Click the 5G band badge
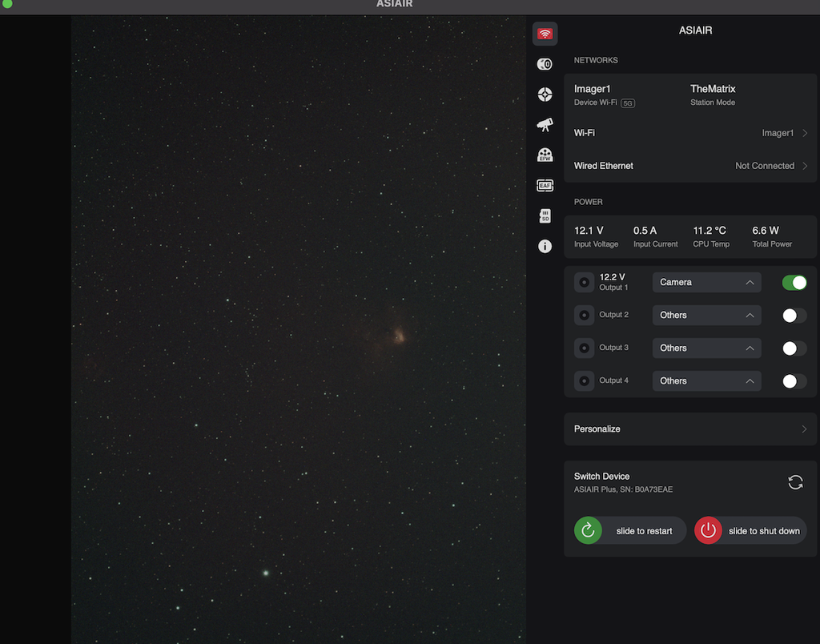 click(628, 103)
